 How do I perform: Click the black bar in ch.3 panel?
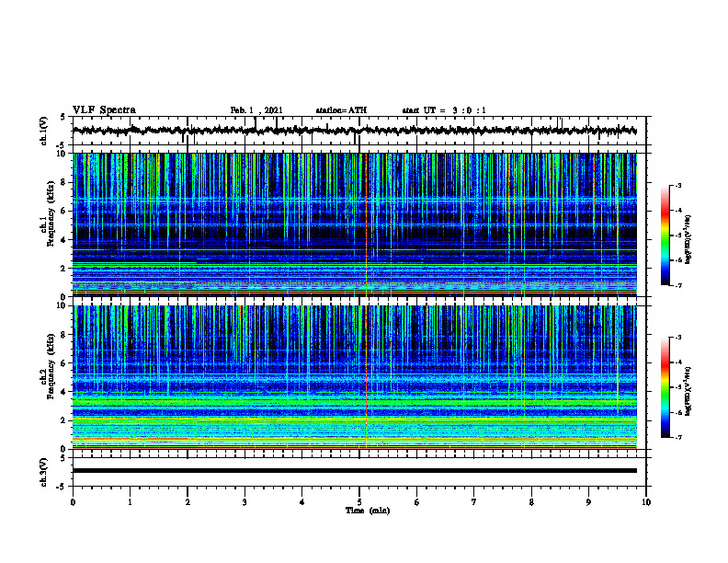pos(354,471)
